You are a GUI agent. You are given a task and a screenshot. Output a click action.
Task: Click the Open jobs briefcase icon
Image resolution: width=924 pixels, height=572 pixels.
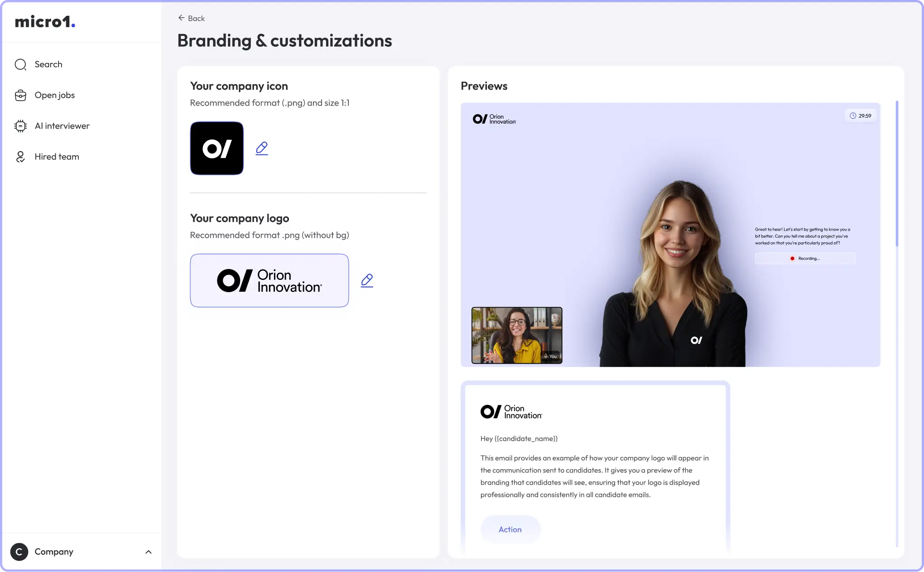point(20,95)
